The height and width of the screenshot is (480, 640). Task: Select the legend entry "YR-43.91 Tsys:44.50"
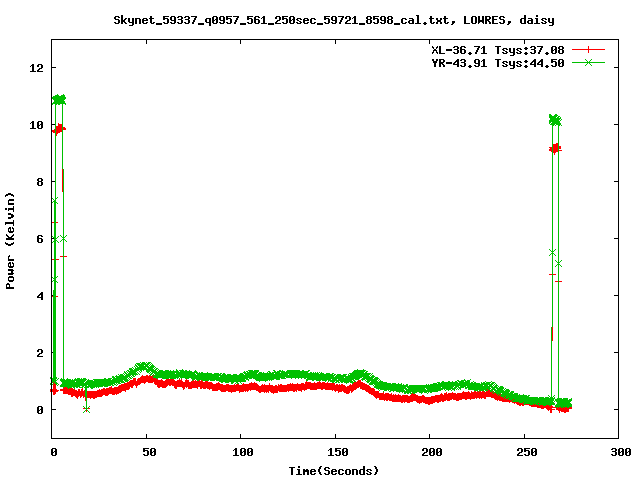[x=498, y=63]
